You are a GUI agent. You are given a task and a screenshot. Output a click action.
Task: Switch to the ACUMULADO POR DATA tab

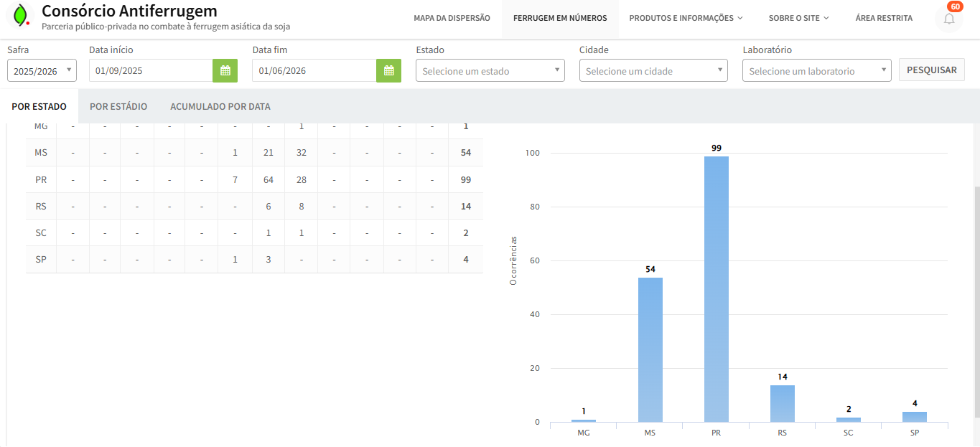coord(220,107)
